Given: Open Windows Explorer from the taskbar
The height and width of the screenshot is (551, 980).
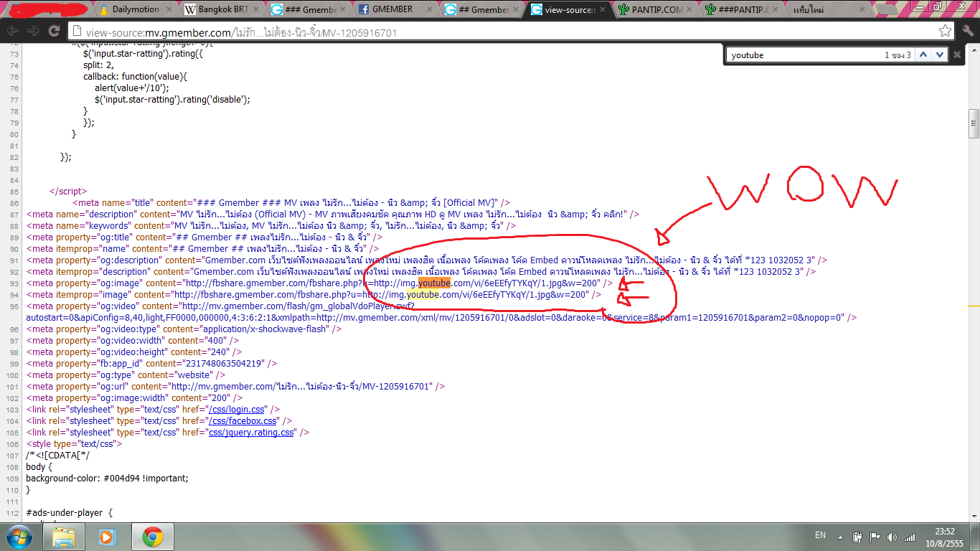Looking at the screenshot, I should click(64, 537).
